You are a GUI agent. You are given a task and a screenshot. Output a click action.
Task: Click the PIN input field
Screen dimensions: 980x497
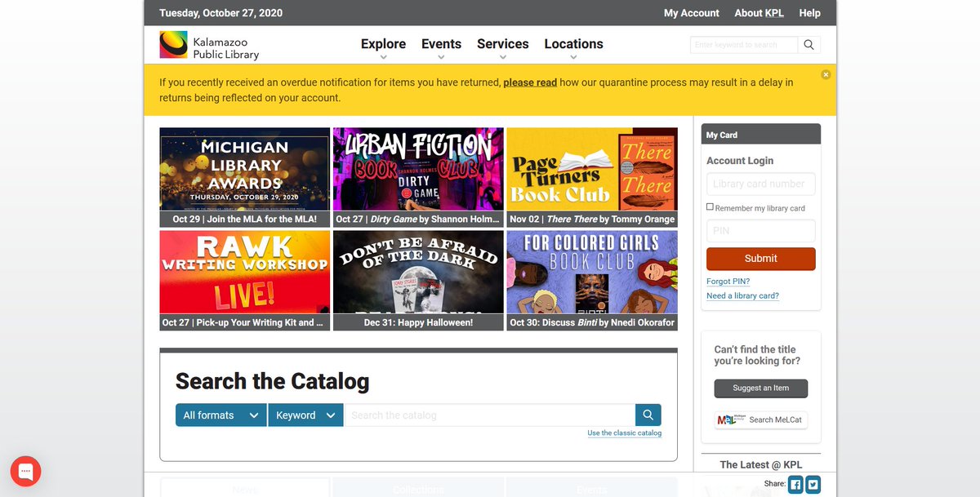click(761, 231)
